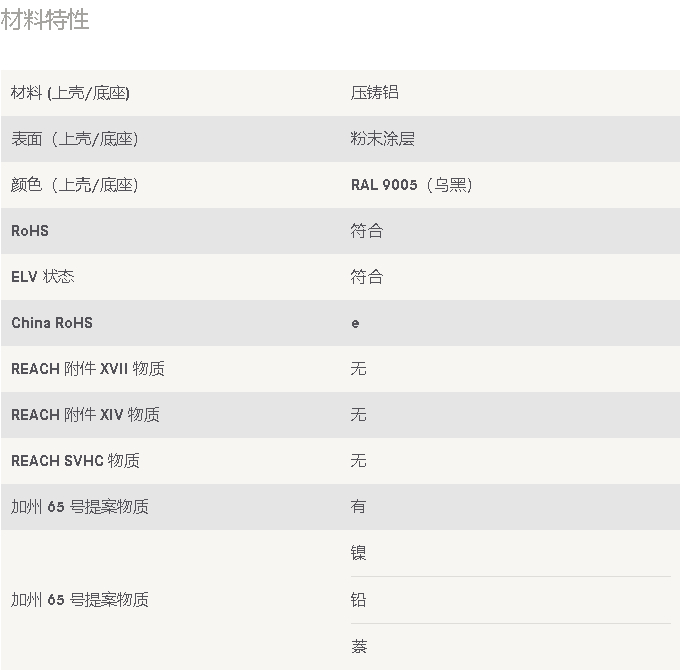Click 铅 in the substance list
The width and height of the screenshot is (680, 670).
pos(358,600)
